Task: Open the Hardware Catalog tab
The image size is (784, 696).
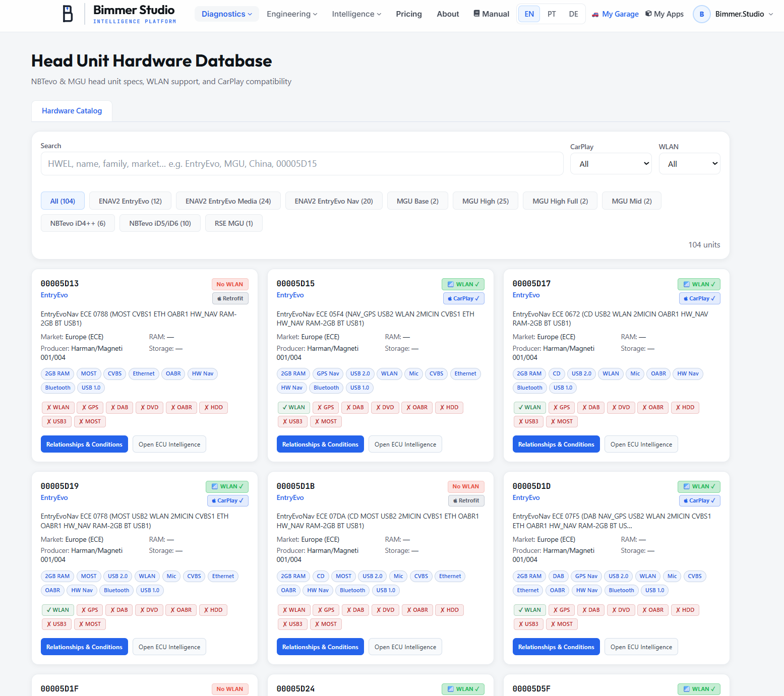Action: 72,111
